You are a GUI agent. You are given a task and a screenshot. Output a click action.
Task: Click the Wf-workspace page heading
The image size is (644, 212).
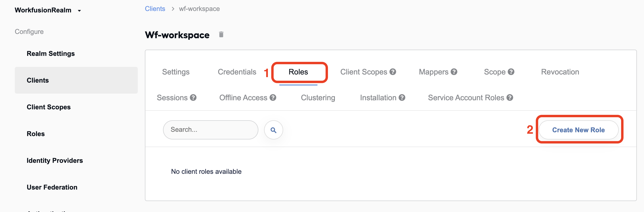coord(177,35)
